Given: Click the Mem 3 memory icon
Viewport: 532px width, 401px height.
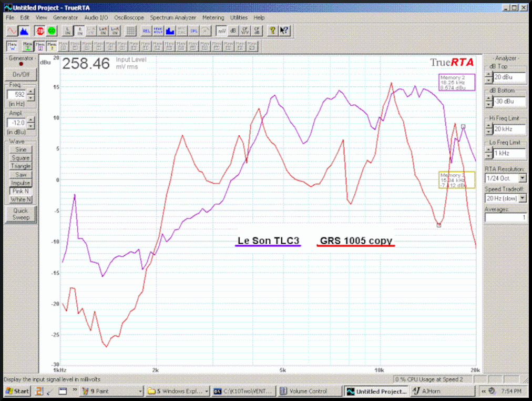Looking at the screenshot, I should click(x=52, y=46).
